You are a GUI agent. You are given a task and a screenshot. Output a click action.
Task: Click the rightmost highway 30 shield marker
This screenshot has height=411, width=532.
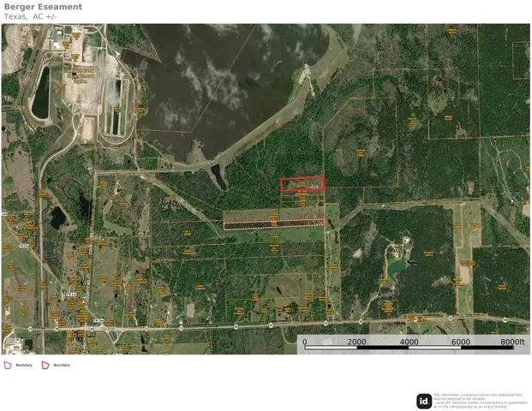[505, 319]
